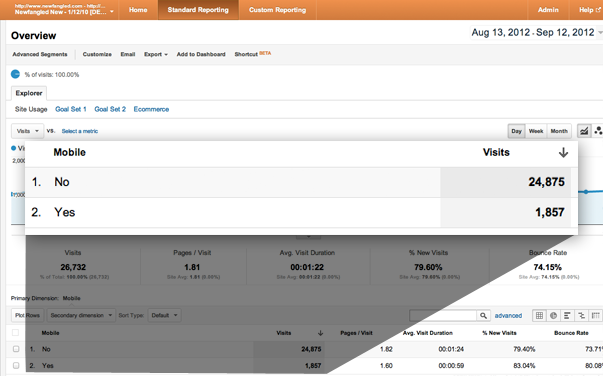Viewport: 603px width, 376px height.
Task: Set graph interval to Month
Action: pyautogui.click(x=559, y=131)
